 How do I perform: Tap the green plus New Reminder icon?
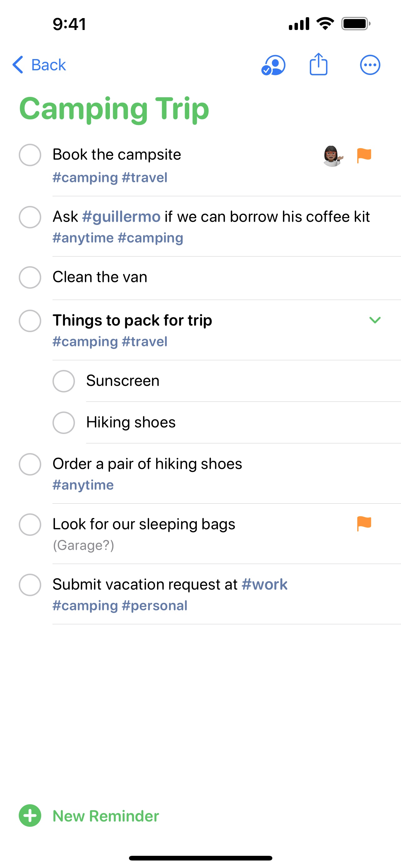tap(30, 816)
